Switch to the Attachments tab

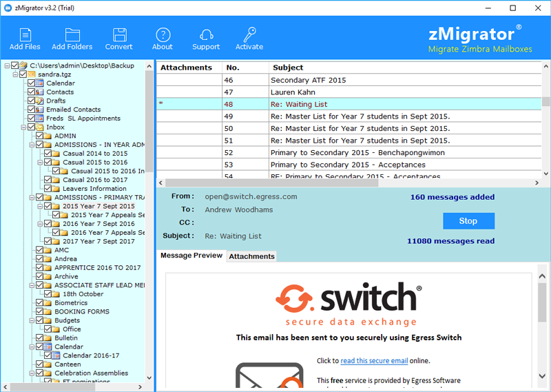pyautogui.click(x=251, y=256)
